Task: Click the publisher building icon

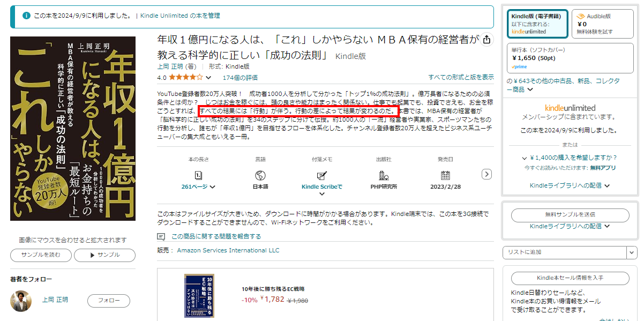Action: point(383,175)
